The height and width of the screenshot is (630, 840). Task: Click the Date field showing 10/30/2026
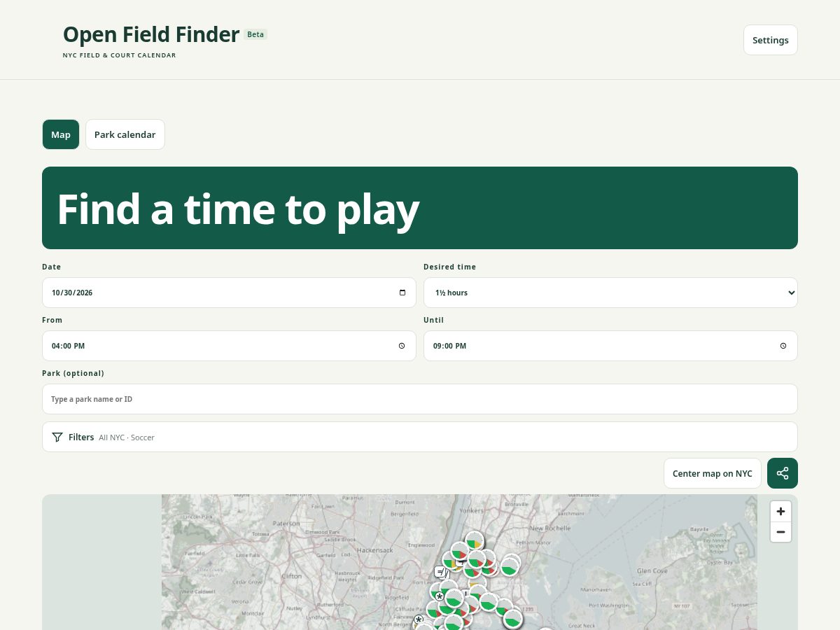pos(229,293)
